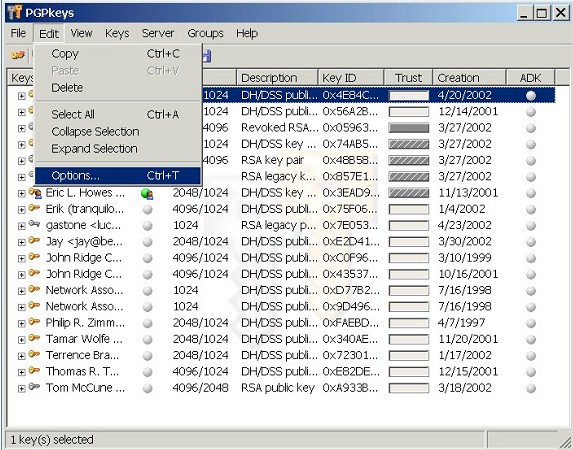Open the Keys menu
This screenshot has height=450, width=573.
point(117,33)
